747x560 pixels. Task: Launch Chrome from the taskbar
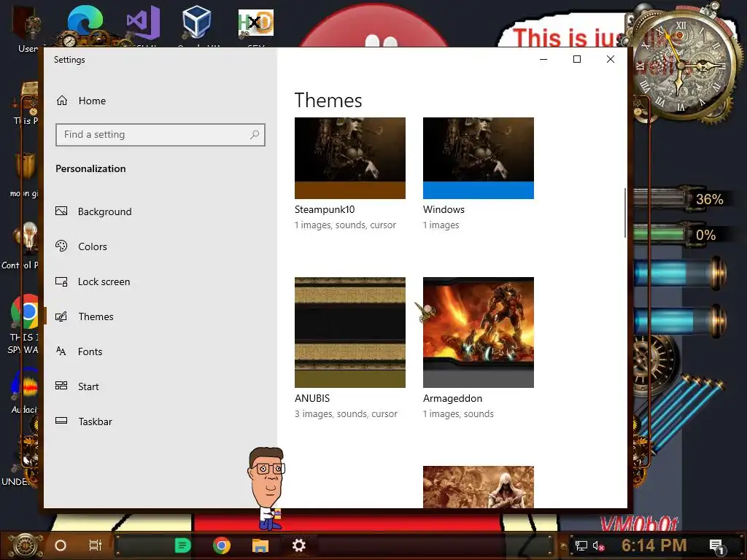(x=222, y=545)
